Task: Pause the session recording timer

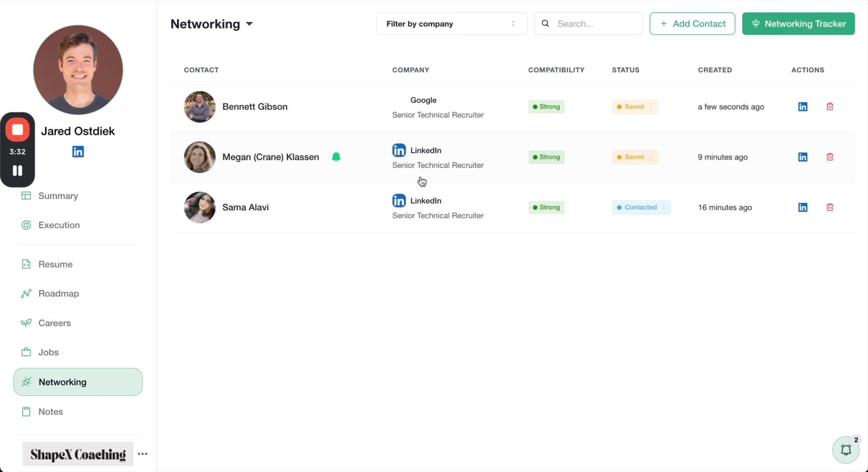Action: [17, 170]
